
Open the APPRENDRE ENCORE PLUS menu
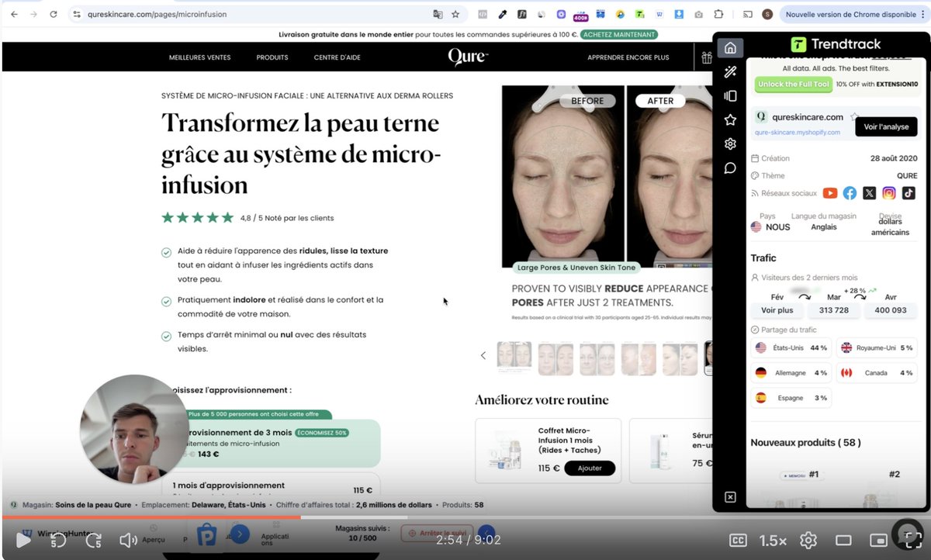coord(628,57)
